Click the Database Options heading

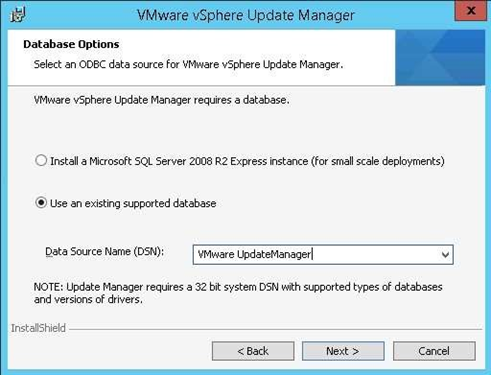coord(71,44)
